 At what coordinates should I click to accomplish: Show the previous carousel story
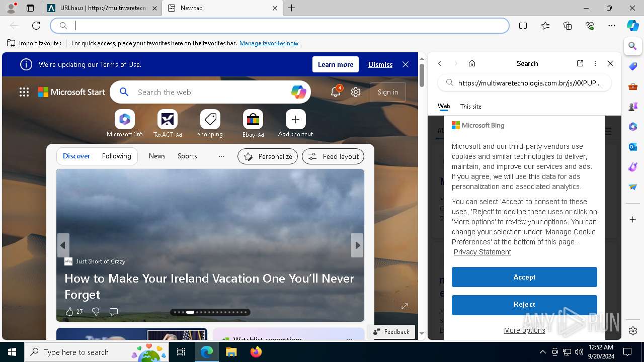click(x=63, y=245)
